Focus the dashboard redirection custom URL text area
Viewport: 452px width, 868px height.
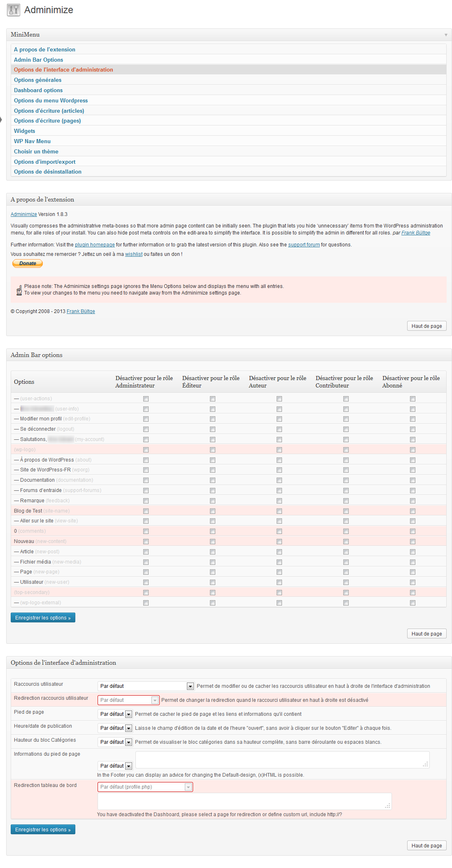245,801
